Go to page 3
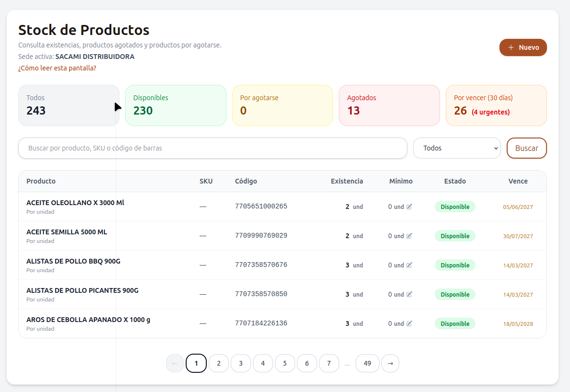Viewport: 570px width, 392px height. point(241,363)
